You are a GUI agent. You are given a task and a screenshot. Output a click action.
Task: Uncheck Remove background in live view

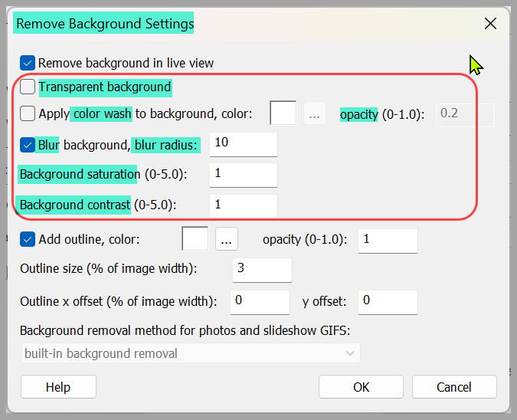pyautogui.click(x=28, y=63)
